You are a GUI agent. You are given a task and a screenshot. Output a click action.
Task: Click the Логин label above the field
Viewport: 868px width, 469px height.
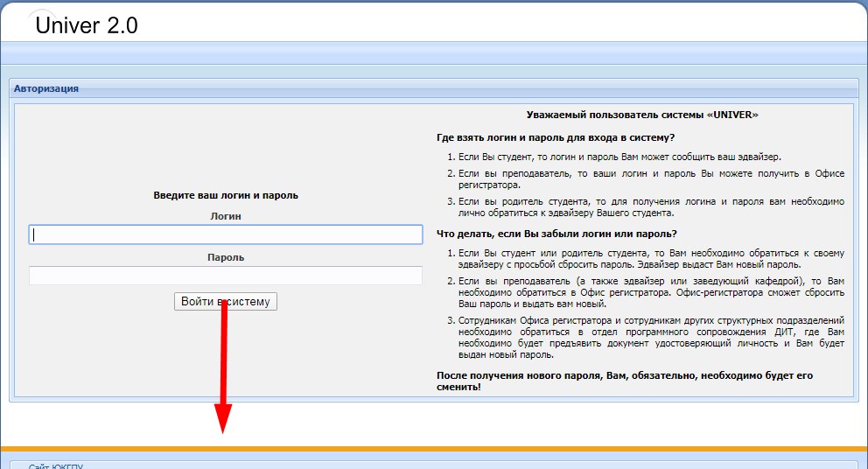226,216
